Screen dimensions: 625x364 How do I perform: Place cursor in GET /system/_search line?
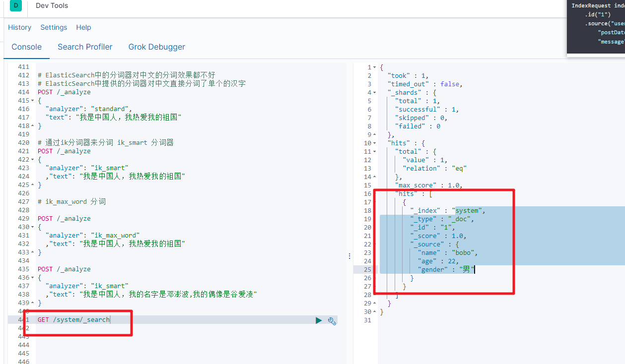[74, 320]
